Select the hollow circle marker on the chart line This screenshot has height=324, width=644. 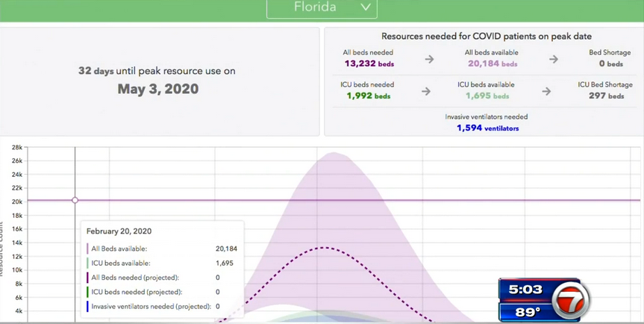pos(75,200)
